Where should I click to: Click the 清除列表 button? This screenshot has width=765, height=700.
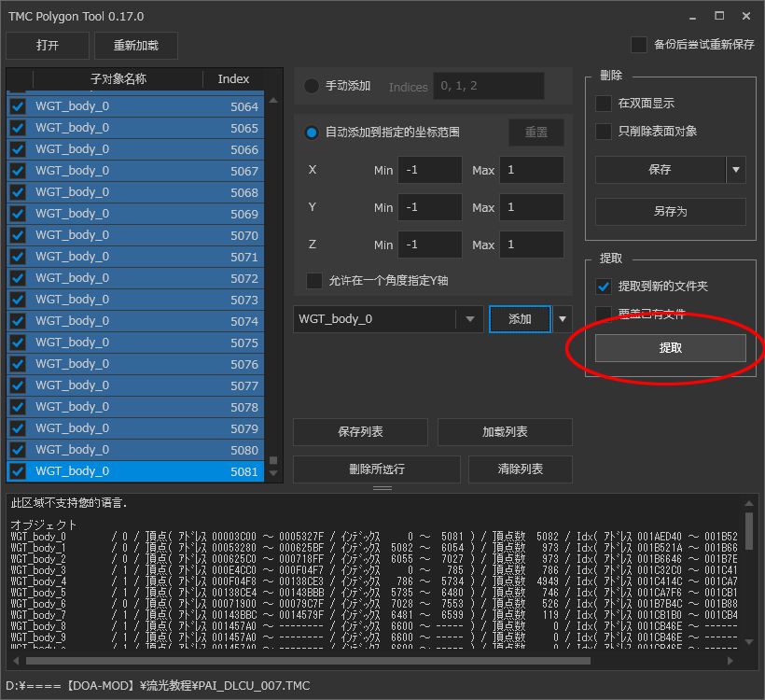[520, 469]
